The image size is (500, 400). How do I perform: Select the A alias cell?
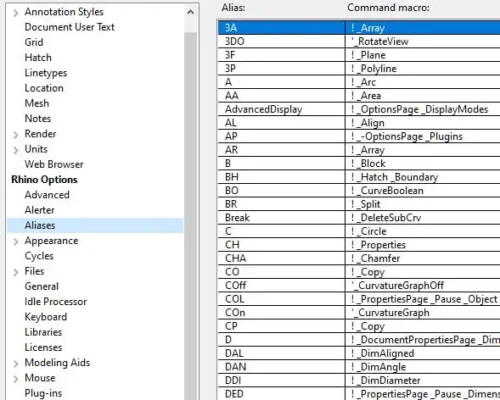282,82
